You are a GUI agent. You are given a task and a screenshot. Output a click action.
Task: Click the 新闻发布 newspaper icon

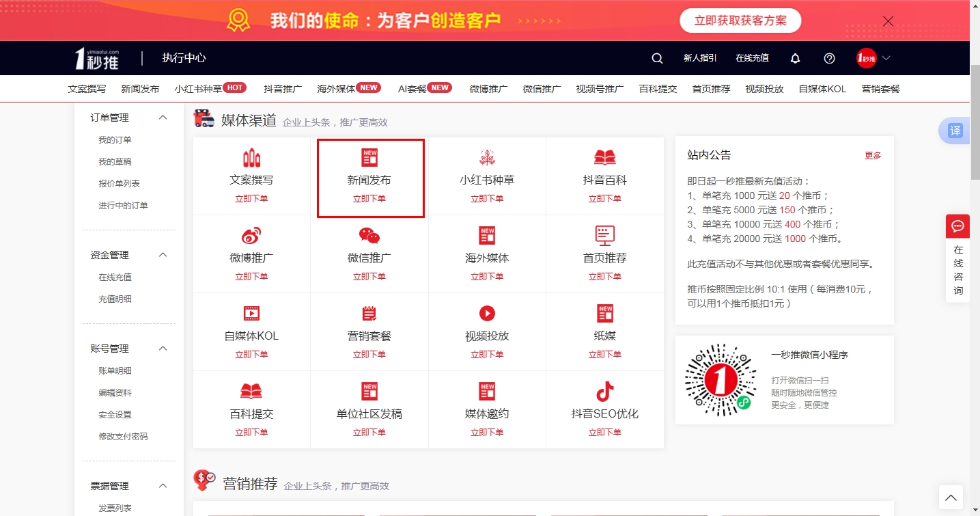pos(369,157)
